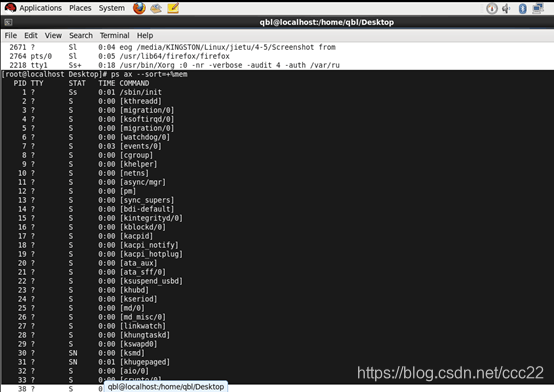Click the '[kswapd0]' process entry
The image size is (554, 392).
point(138,344)
